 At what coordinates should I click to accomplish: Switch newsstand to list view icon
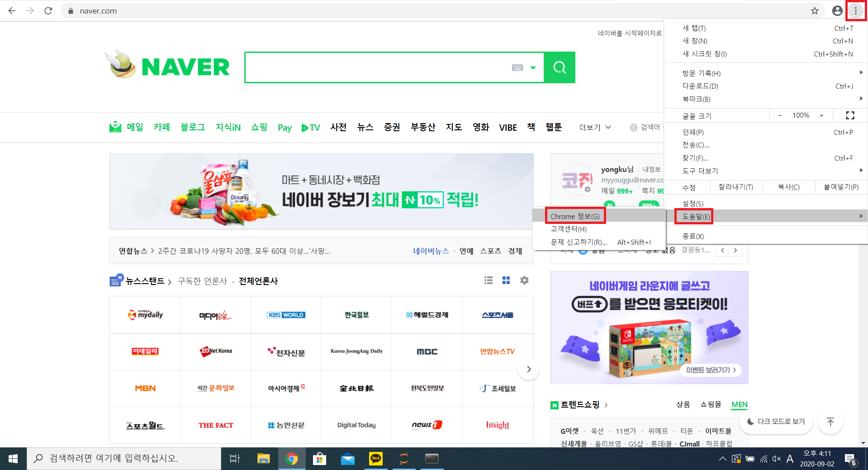point(489,280)
